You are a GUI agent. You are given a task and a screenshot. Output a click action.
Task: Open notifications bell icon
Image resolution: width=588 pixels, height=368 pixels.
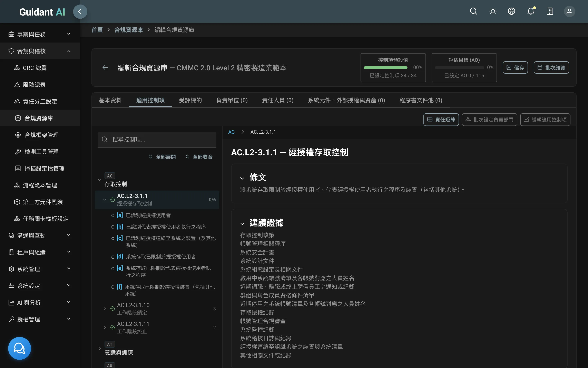click(531, 11)
